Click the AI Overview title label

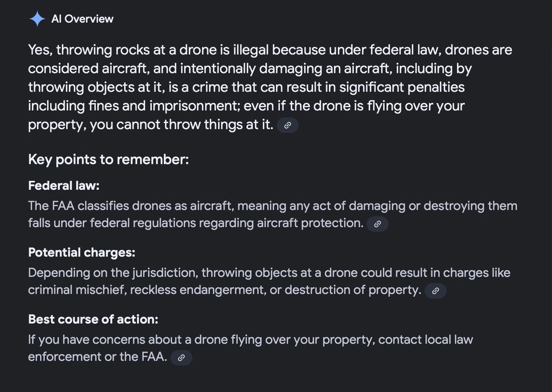pos(82,19)
